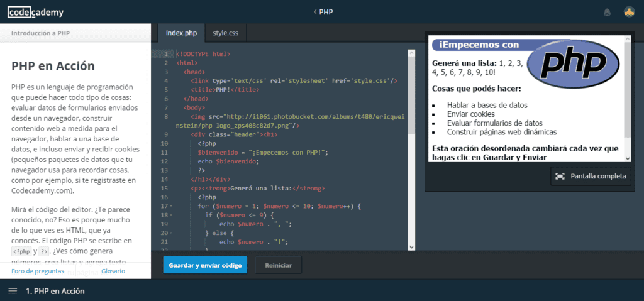The image size is (644, 301).
Task: Open the hamburger lesson menu
Action: coord(13,291)
